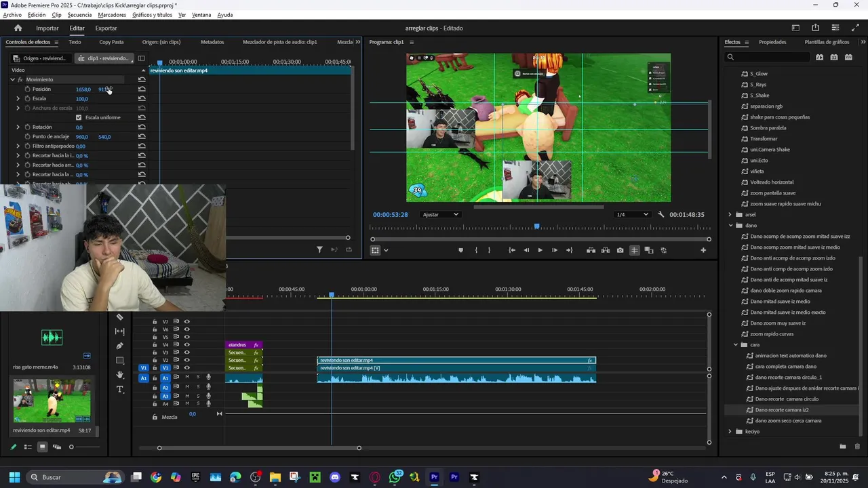Click Importar in the top bar
This screenshot has height=488, width=868.
[x=47, y=28]
